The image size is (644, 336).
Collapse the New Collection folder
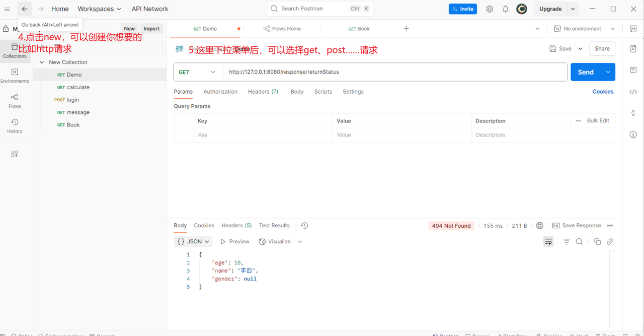coord(42,62)
